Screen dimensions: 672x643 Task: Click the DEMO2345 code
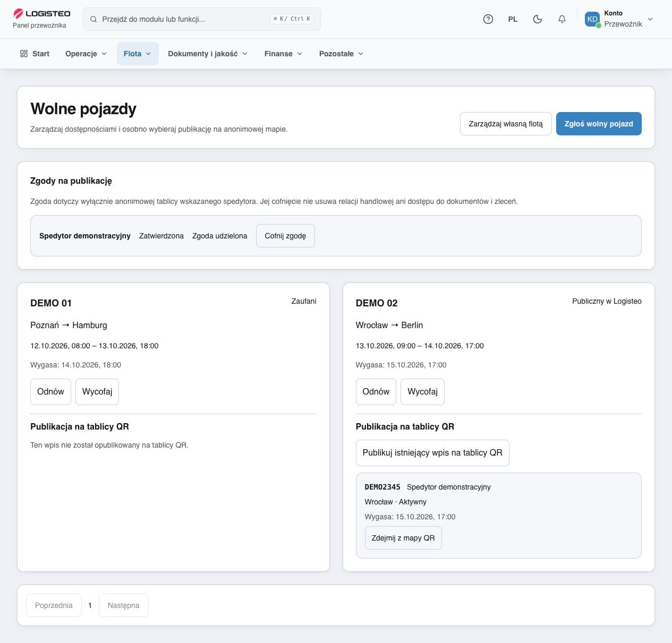click(382, 487)
